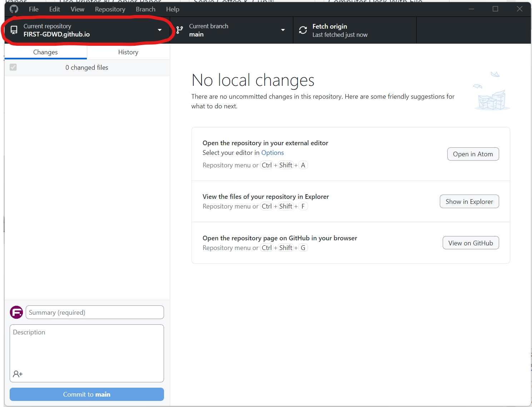
Task: Switch to the History tab
Action: 128,52
